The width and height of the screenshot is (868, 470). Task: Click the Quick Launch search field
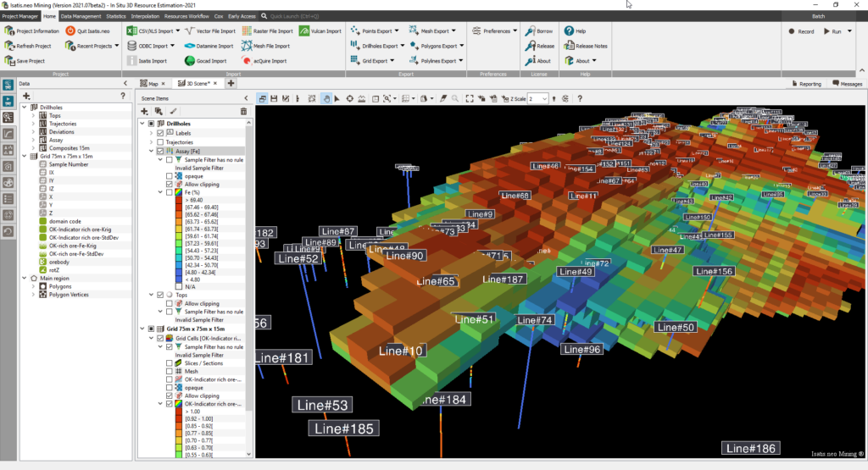coord(294,16)
